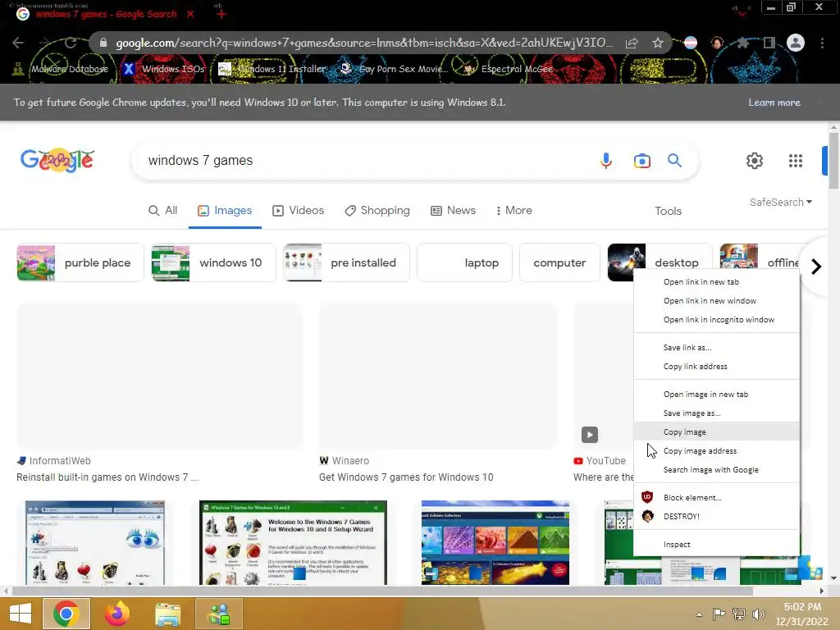The image size is (840, 630).
Task: Filter by the purble place chip
Action: point(80,262)
